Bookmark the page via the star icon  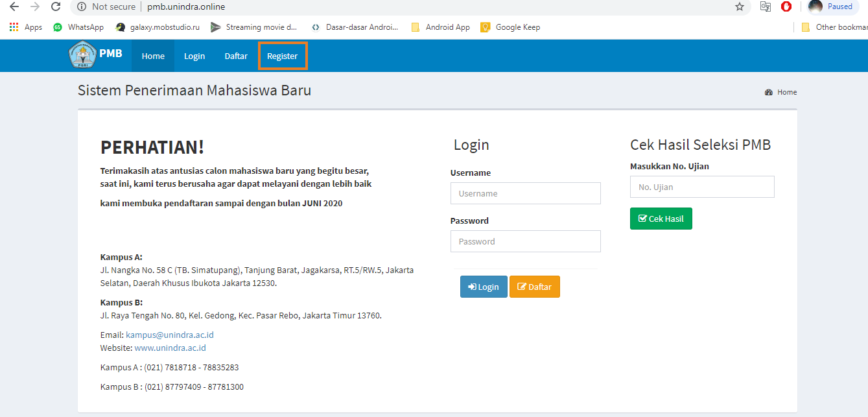(738, 7)
